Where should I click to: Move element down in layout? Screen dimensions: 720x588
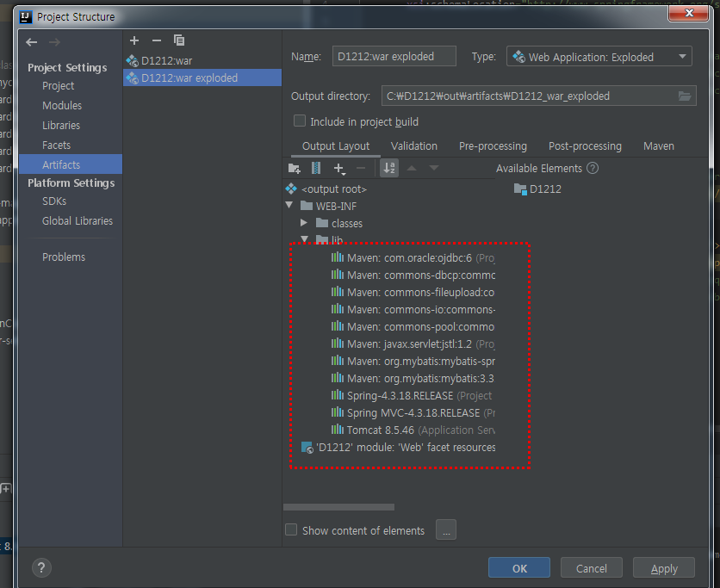434,168
